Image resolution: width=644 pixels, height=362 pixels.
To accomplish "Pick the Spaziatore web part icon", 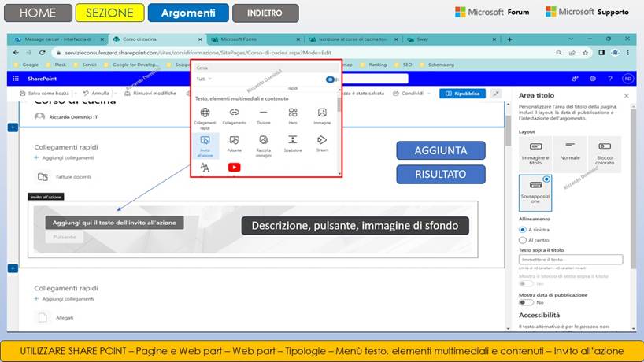I will [x=292, y=139].
